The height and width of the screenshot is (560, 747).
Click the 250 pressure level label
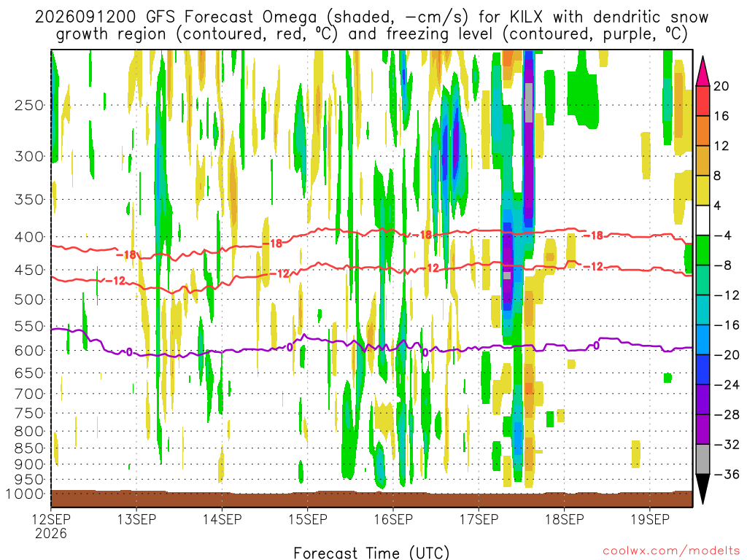pyautogui.click(x=29, y=105)
